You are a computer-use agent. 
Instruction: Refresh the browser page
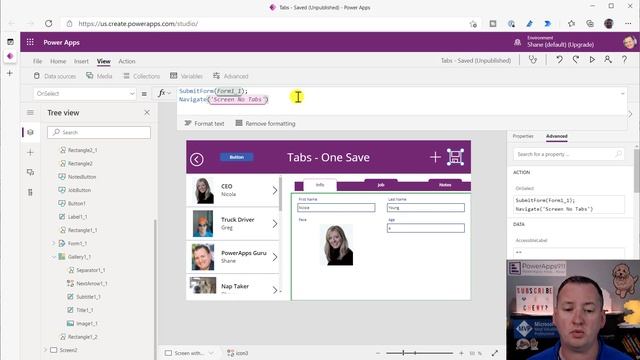tap(49, 24)
